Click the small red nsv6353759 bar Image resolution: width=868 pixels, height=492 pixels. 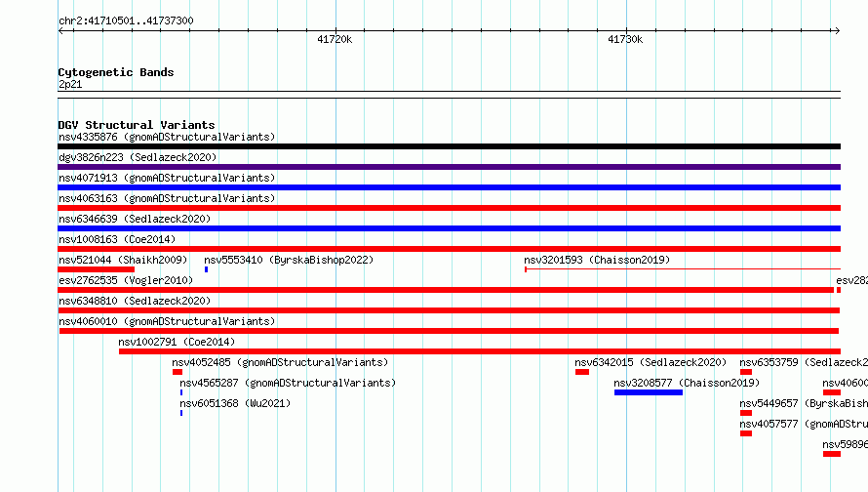(x=746, y=372)
